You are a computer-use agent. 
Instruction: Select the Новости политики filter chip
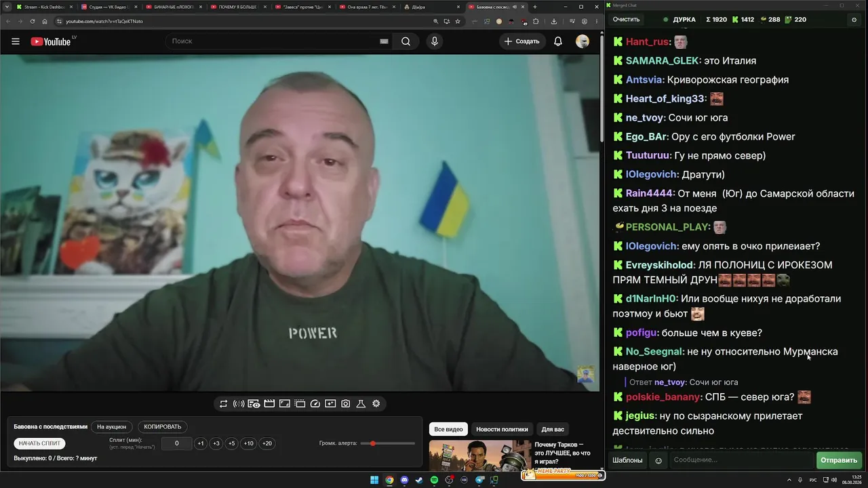coord(502,429)
